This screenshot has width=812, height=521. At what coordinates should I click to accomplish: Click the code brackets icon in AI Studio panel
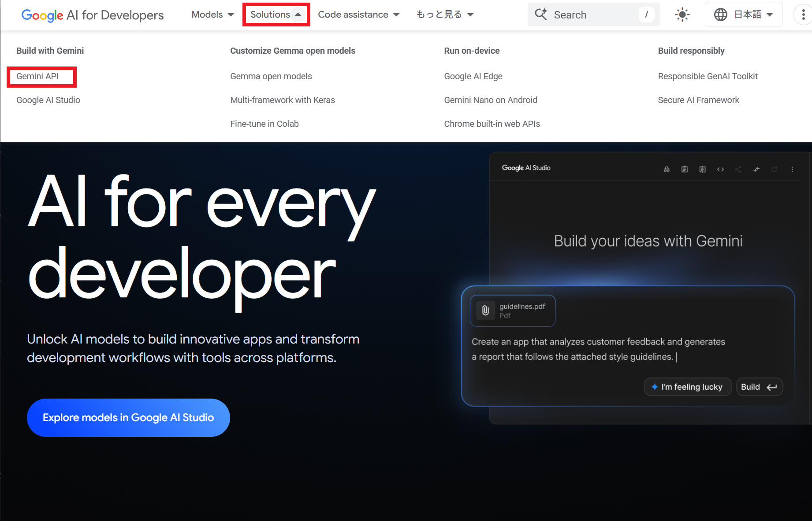tap(720, 169)
